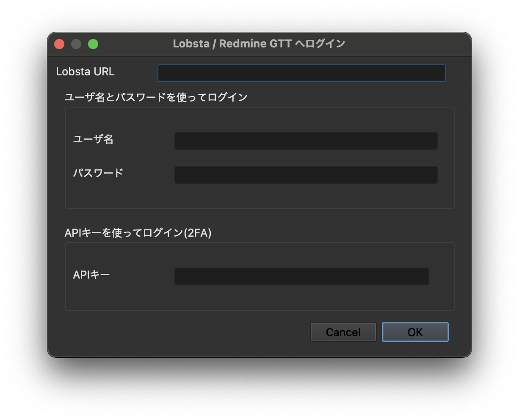Screen dimensions: 519x420
Task: Click the green zoom window button
Action: click(93, 44)
